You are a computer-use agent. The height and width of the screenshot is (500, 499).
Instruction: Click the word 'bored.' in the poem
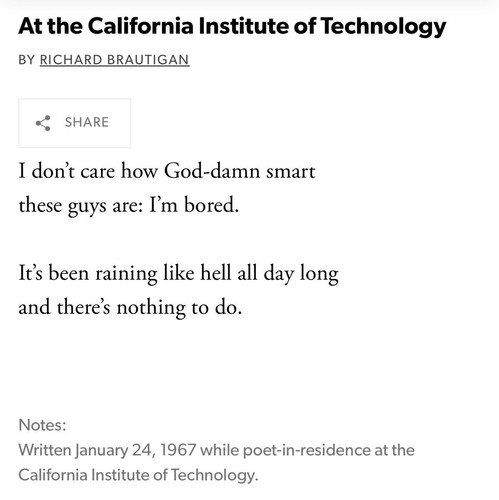[212, 205]
